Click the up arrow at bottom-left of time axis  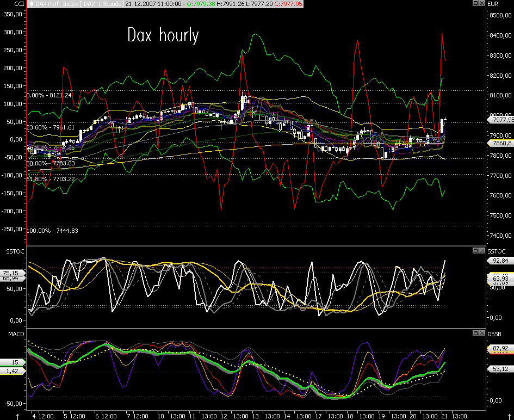[17, 416]
